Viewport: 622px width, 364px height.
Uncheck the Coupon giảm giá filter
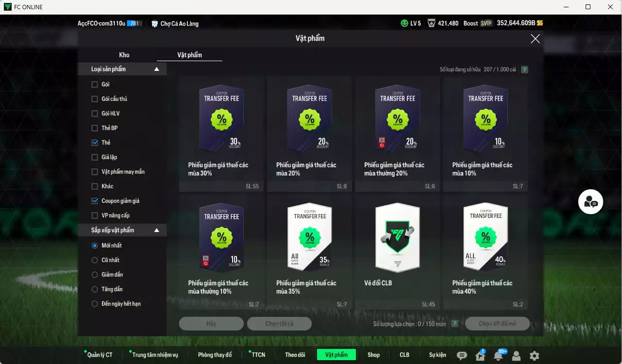click(x=95, y=201)
